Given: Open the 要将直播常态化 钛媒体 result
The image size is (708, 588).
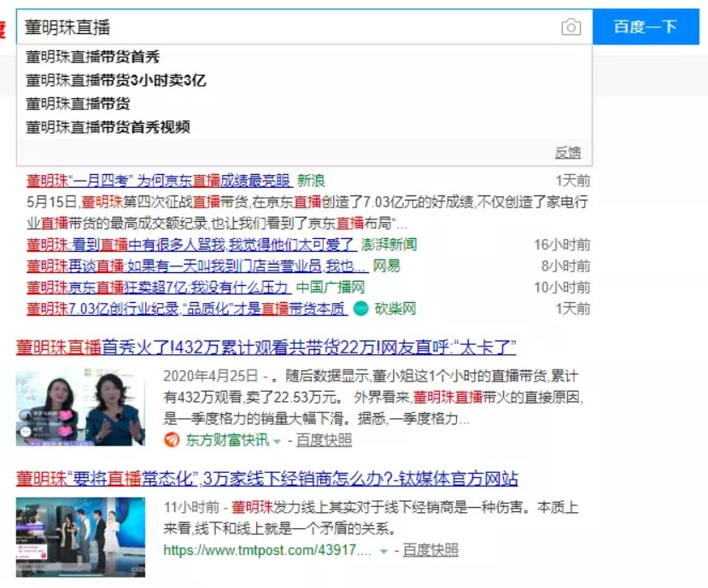Looking at the screenshot, I should click(x=266, y=479).
